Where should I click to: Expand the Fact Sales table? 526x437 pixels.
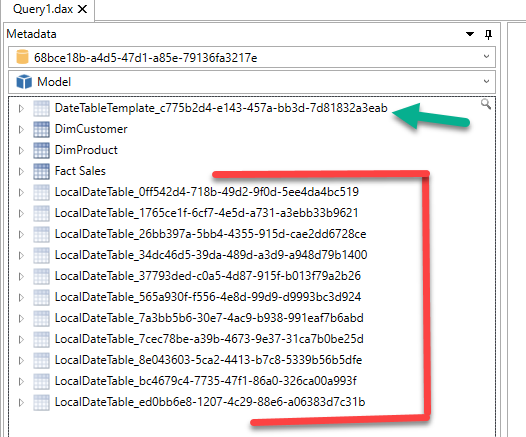click(x=21, y=171)
